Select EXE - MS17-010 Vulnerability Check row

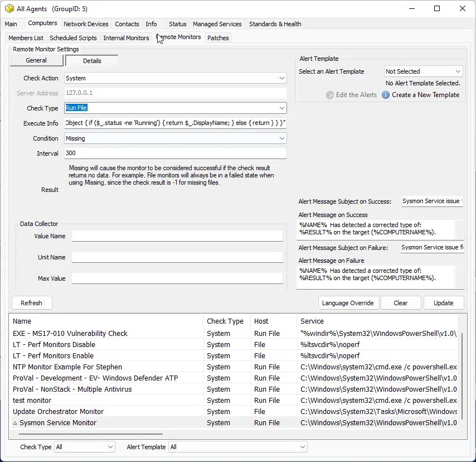tap(234, 334)
